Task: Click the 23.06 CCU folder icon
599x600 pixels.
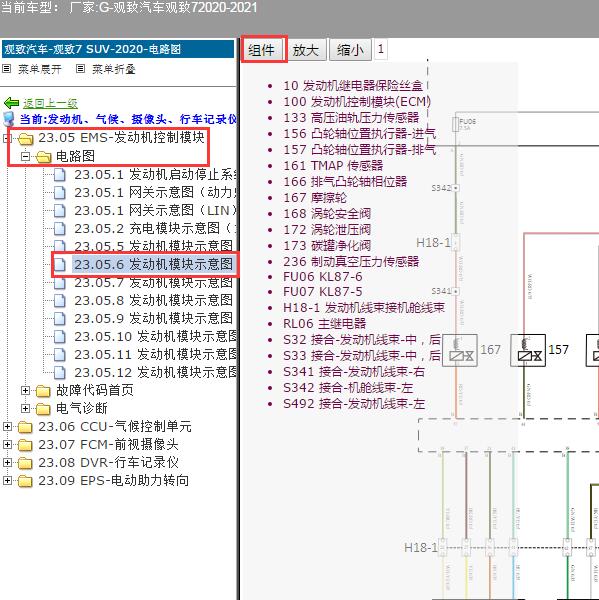Action: tap(25, 427)
